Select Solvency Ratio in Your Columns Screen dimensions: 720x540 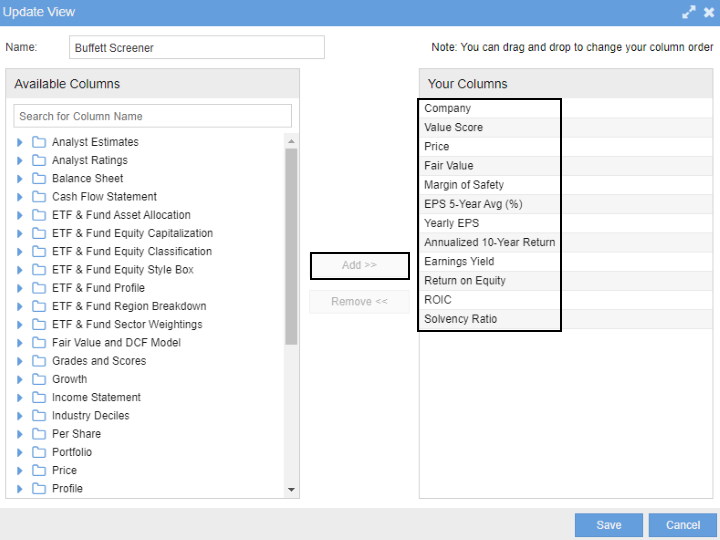point(460,319)
